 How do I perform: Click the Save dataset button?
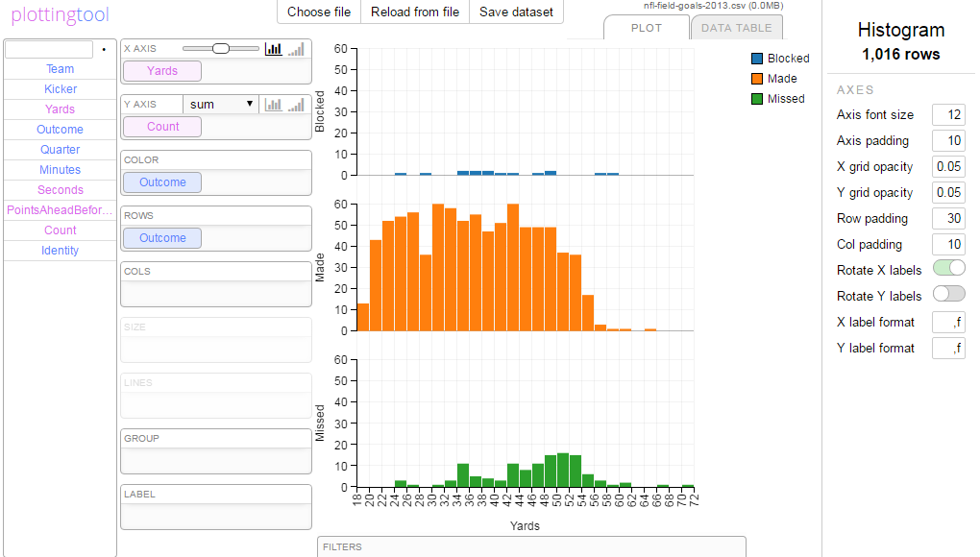(516, 12)
